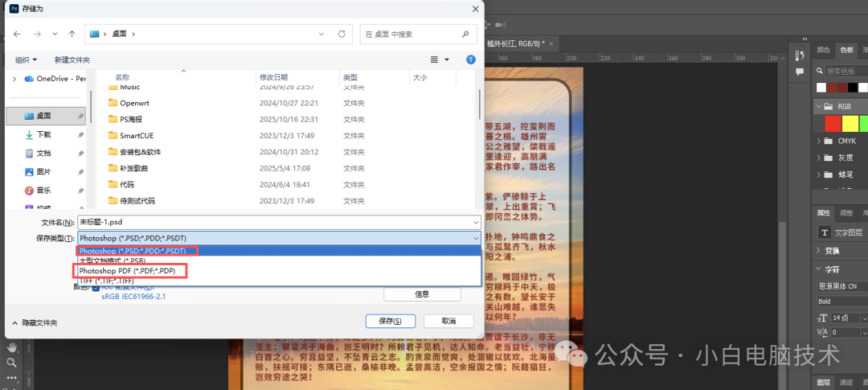Screen dimensions: 868x390
Task: Select the Zoom tool in Photoshop
Action: click(11, 363)
